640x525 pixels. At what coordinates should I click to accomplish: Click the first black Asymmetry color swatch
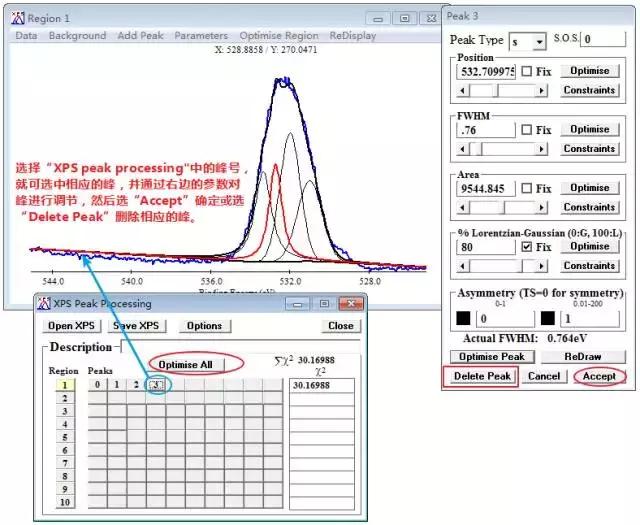point(463,318)
